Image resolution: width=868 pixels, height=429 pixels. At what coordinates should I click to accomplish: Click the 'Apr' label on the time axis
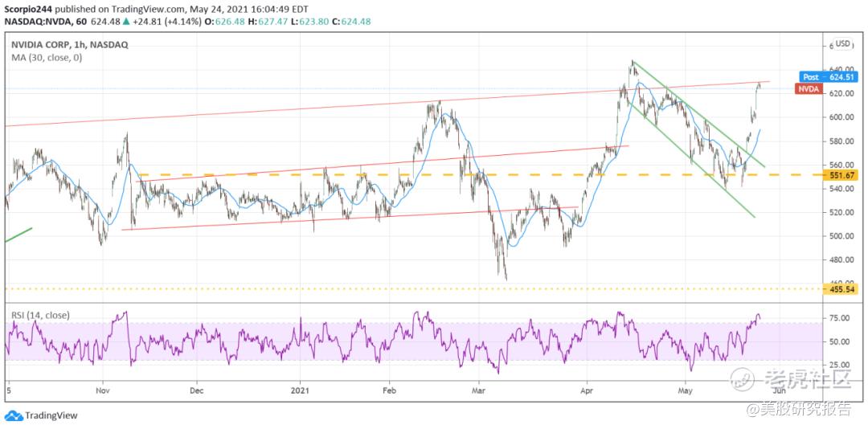pos(586,390)
